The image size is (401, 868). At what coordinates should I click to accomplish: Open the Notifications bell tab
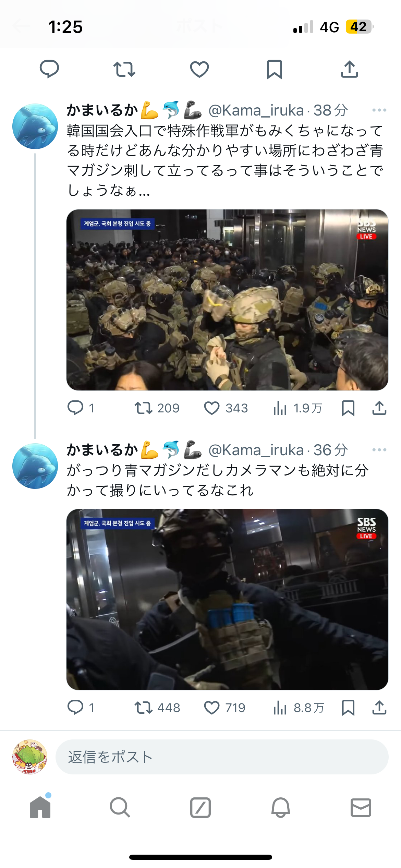coord(281,807)
